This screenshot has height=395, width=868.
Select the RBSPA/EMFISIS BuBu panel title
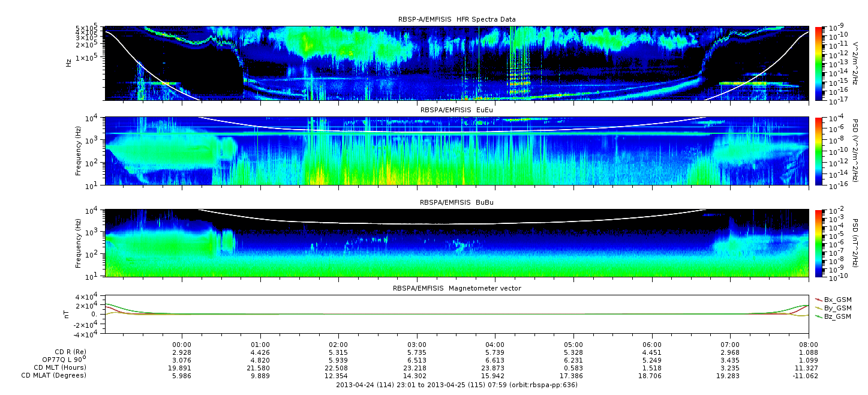[456, 203]
